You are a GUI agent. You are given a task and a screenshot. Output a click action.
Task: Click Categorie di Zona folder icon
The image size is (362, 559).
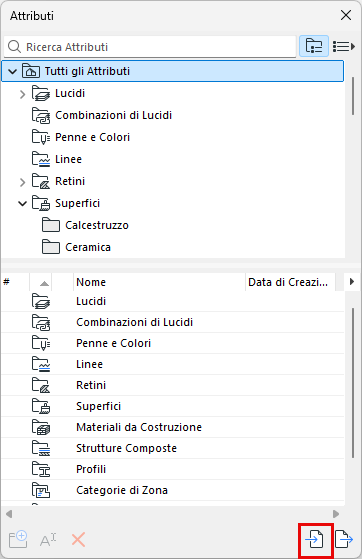pyautogui.click(x=41, y=491)
